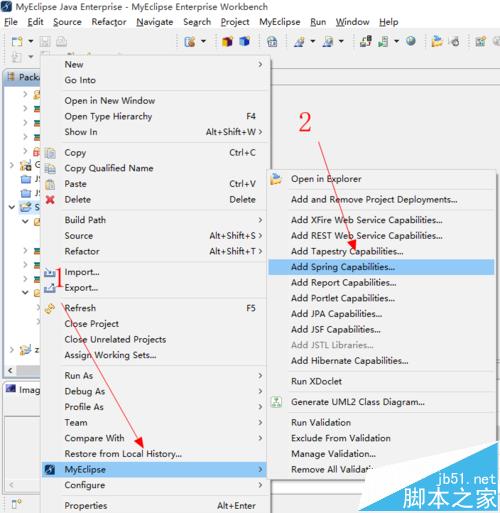Image resolution: width=500 pixels, height=513 pixels.
Task: Click left arrow of Package Explorer scrollbar
Action: (10, 371)
